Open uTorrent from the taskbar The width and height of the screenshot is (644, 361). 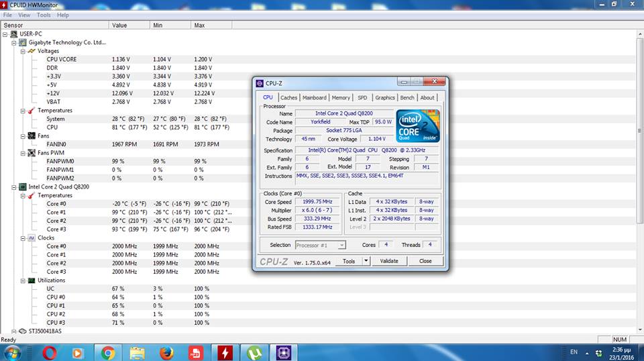pyautogui.click(x=254, y=352)
